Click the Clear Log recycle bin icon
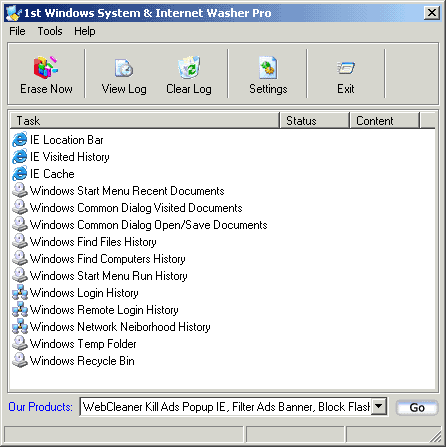Viewport: 446px width, 447px height. [x=189, y=67]
